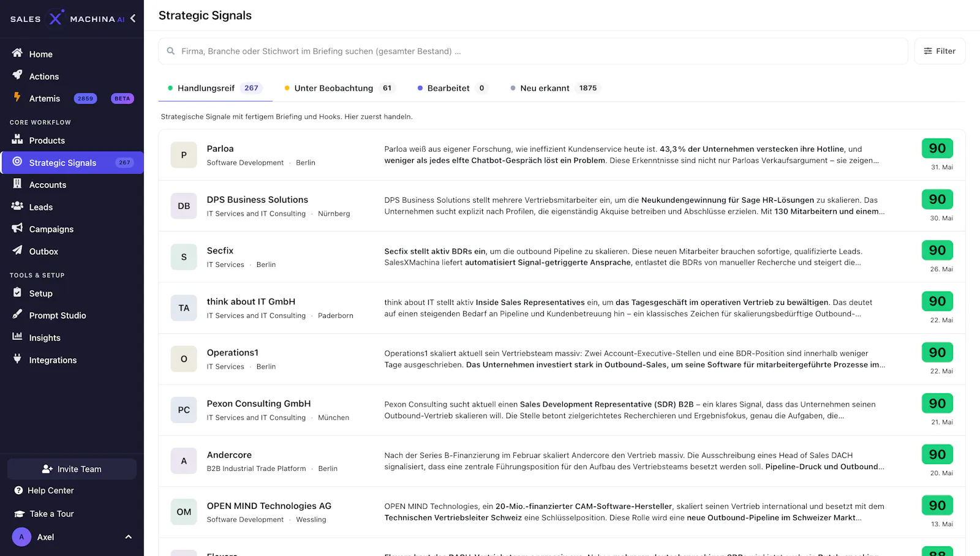This screenshot has height=556, width=980.
Task: Click the Actions rocket icon
Action: pos(17,75)
